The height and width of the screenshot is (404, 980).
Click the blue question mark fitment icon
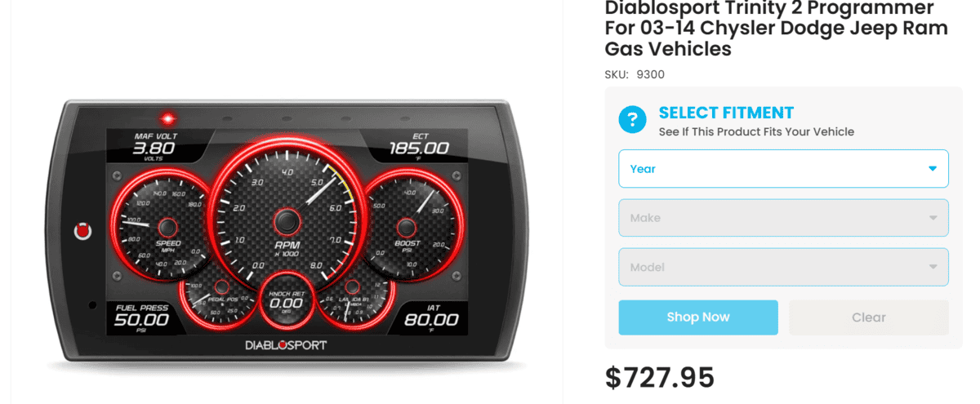click(x=633, y=121)
